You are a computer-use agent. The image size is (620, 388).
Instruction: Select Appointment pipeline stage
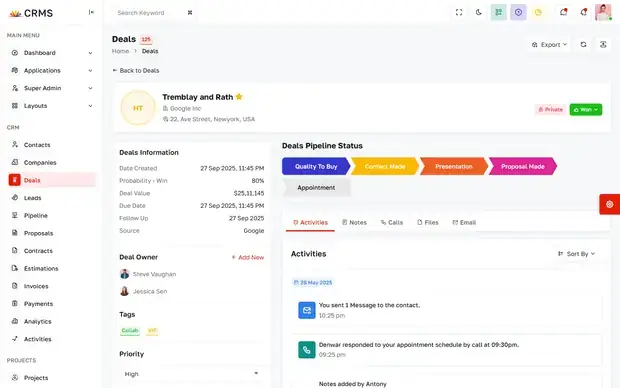(x=316, y=188)
